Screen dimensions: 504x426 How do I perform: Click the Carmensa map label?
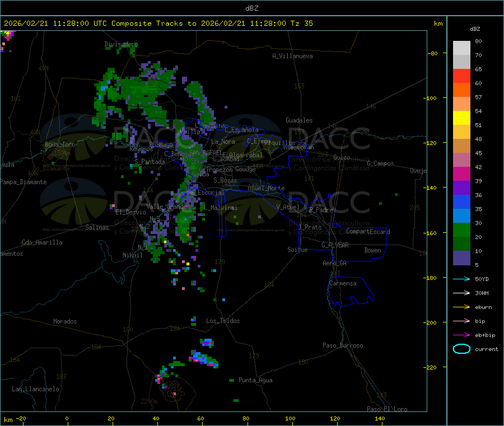343,283
